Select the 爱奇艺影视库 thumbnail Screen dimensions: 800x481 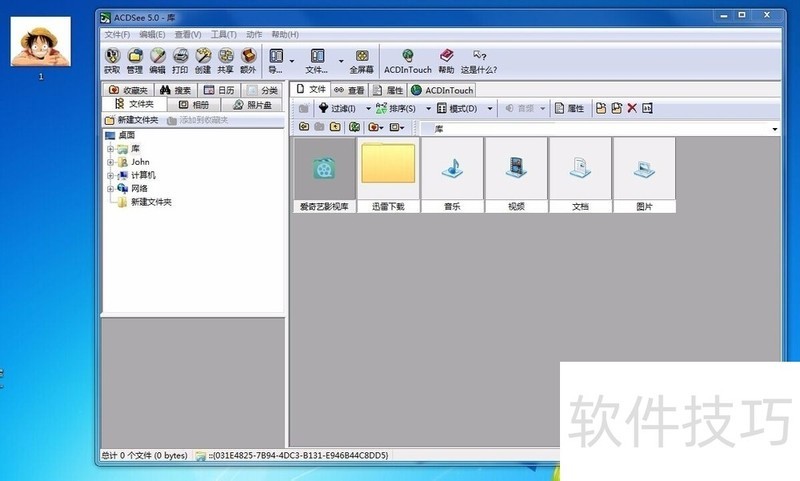324,175
